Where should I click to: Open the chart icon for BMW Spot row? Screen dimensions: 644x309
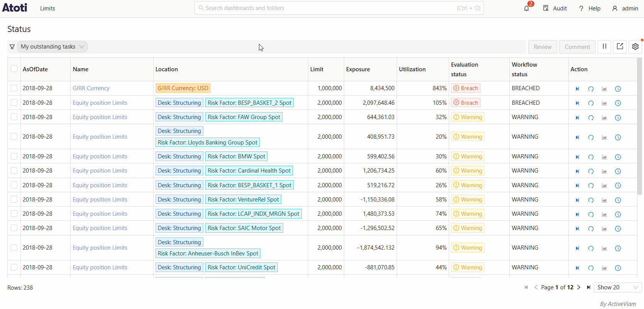604,157
